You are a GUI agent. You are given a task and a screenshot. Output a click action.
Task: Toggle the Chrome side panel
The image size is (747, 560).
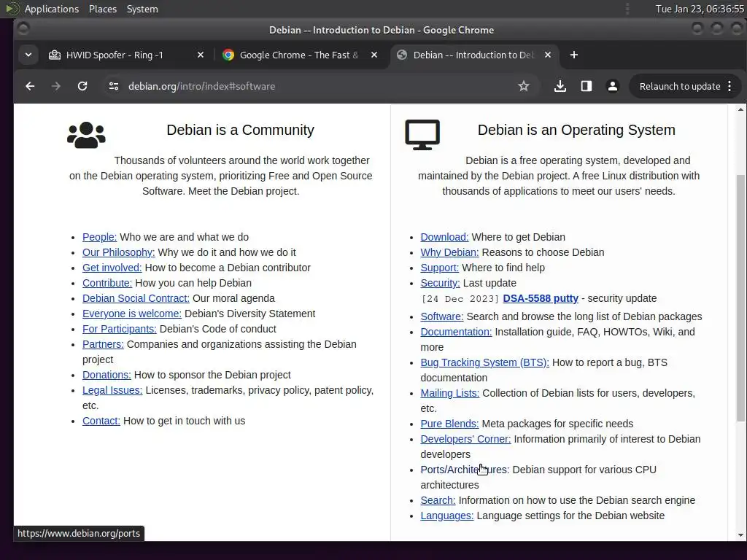pos(587,86)
